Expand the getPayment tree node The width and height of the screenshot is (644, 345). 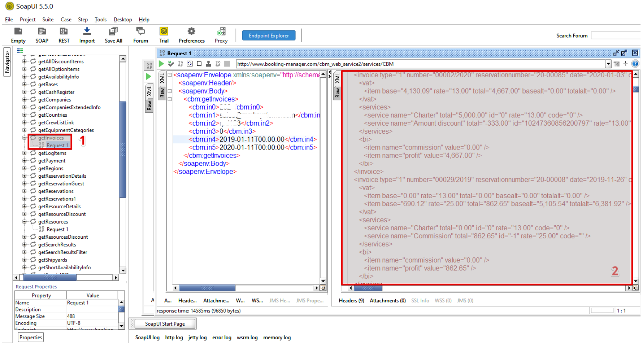pyautogui.click(x=24, y=161)
